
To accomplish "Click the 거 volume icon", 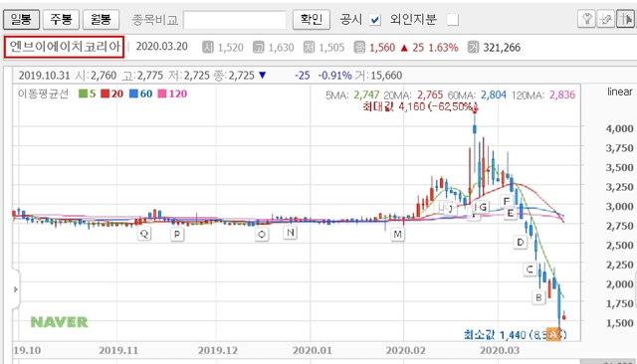I will [474, 48].
